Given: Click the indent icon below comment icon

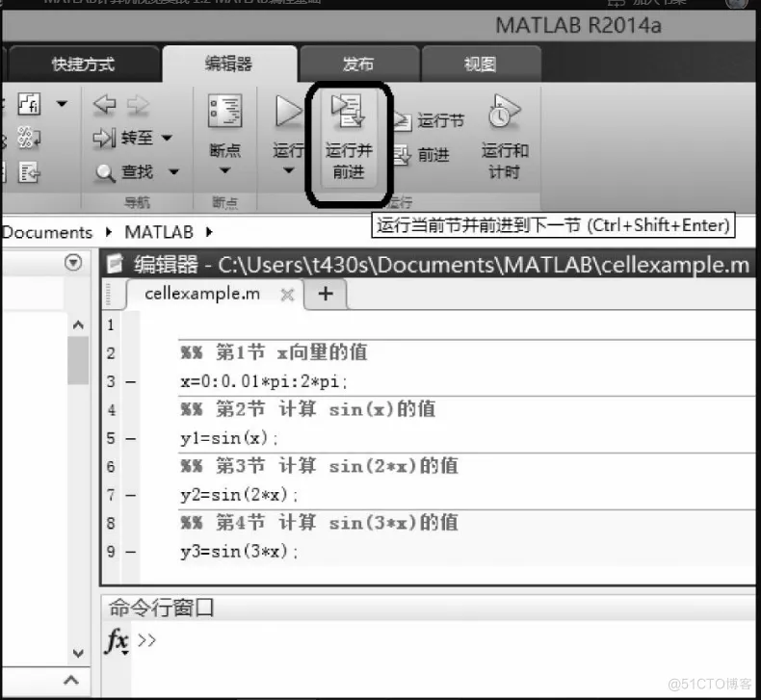Looking at the screenshot, I should coord(29,172).
